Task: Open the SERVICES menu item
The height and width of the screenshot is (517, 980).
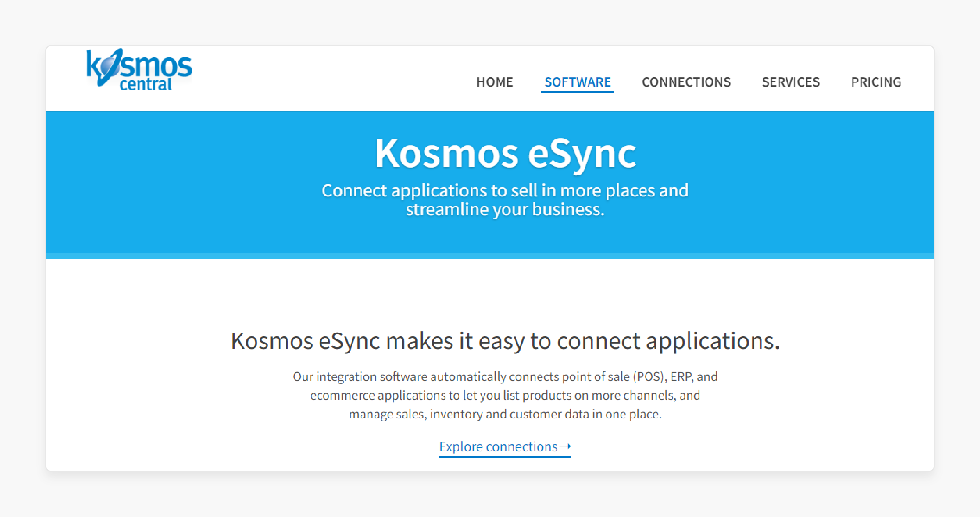Action: (x=791, y=82)
